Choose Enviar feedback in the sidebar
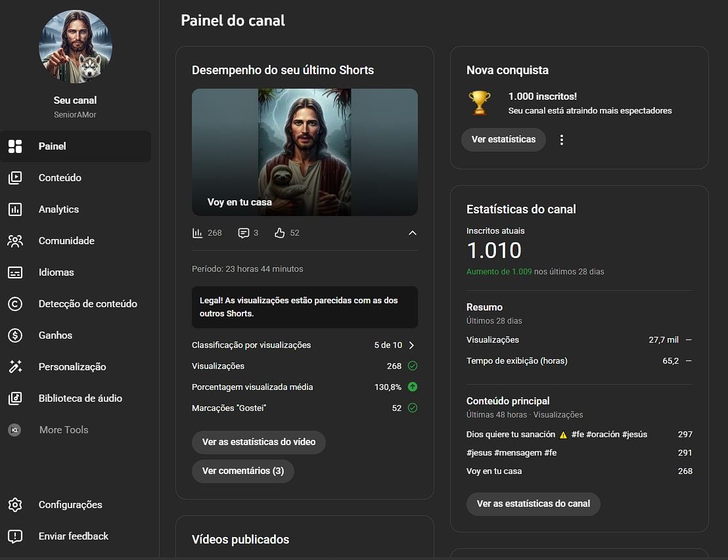This screenshot has height=560, width=728. (x=75, y=536)
